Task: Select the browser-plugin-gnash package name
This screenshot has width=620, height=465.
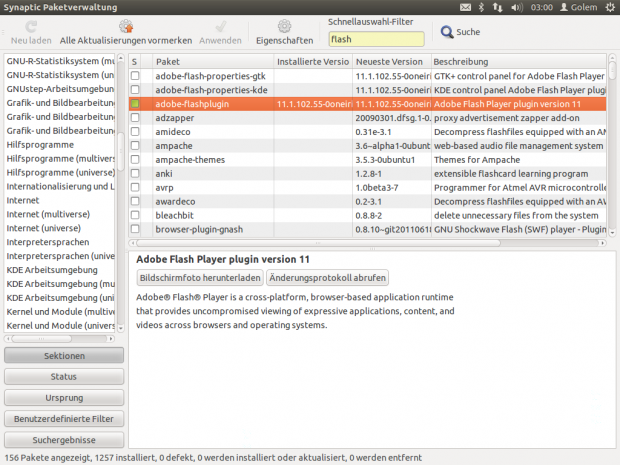Action: pos(199,229)
